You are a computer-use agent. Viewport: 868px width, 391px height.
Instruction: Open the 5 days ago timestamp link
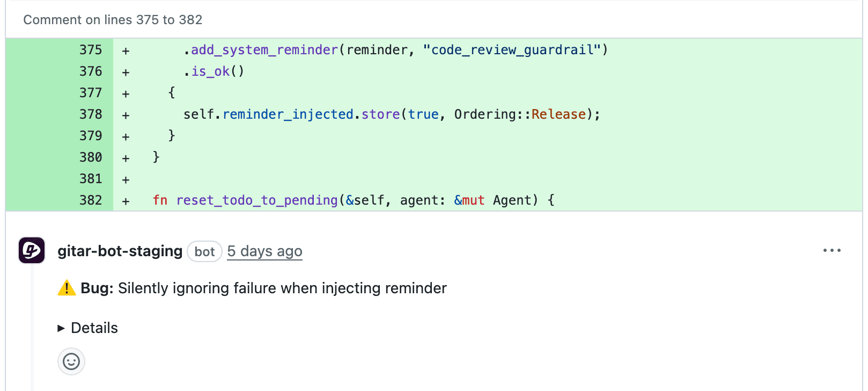[264, 251]
